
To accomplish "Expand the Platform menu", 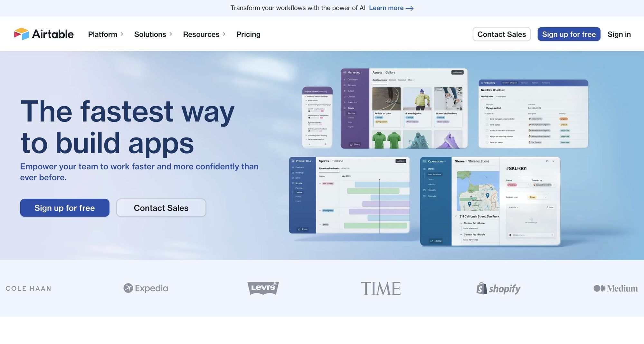I will pos(106,34).
